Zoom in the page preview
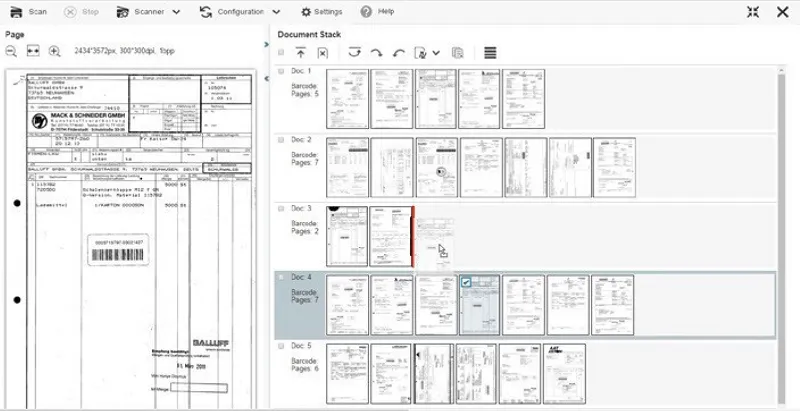This screenshot has width=800, height=411. point(55,51)
